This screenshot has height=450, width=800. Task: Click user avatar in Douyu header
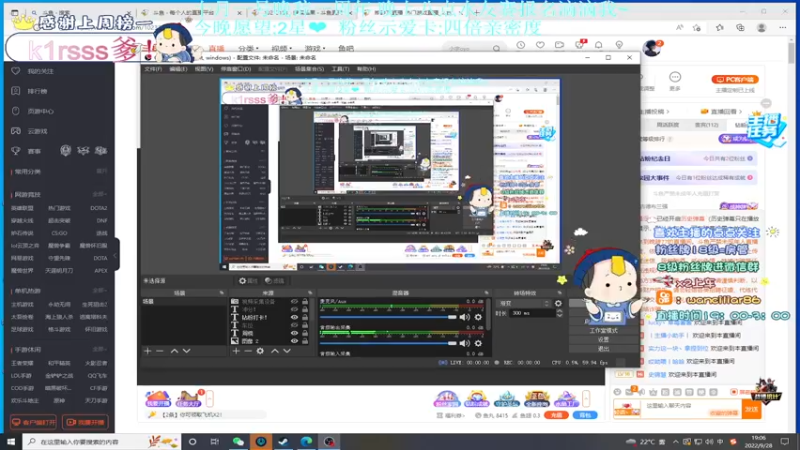652,48
